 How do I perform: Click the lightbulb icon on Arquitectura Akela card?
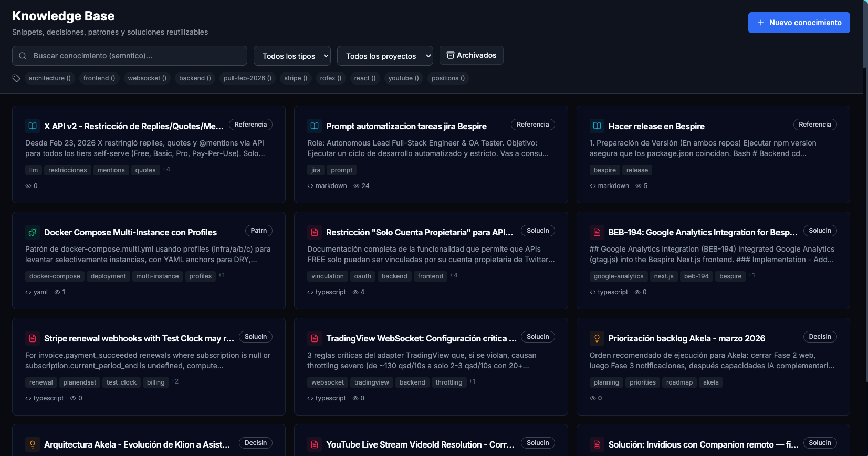[33, 444]
